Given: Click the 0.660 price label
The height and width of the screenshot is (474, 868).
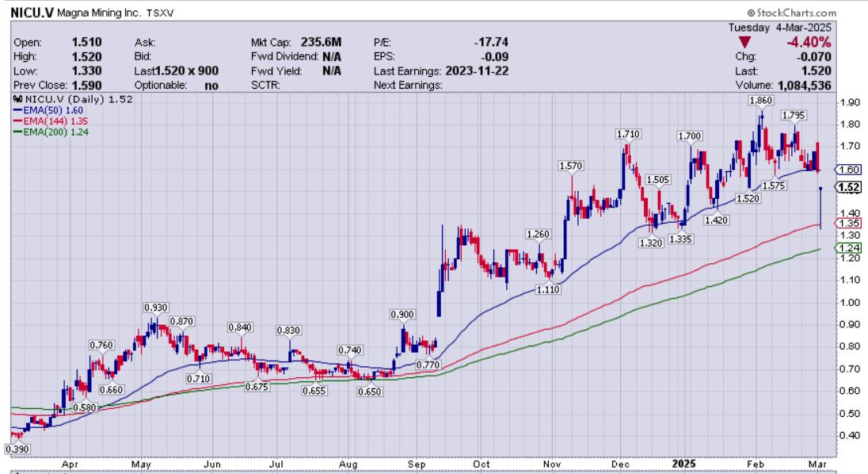Looking at the screenshot, I should pos(111,389).
